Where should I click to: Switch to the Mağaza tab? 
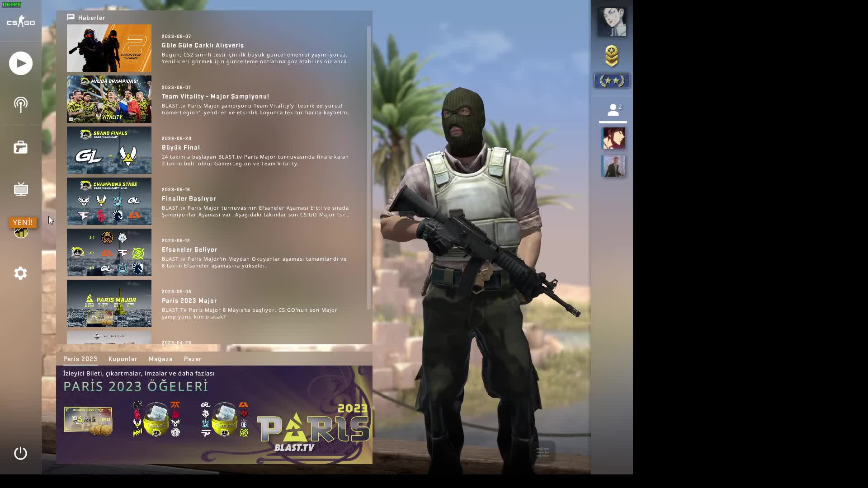160,359
